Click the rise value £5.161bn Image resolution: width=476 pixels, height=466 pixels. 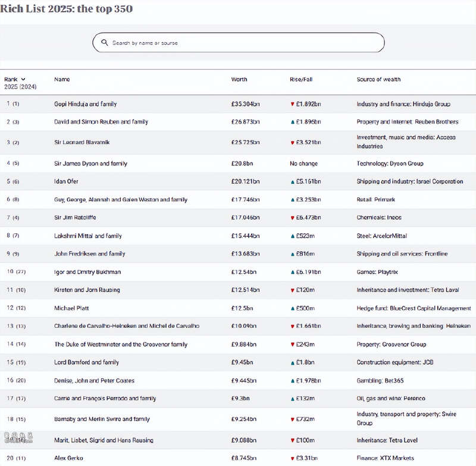pyautogui.click(x=308, y=182)
